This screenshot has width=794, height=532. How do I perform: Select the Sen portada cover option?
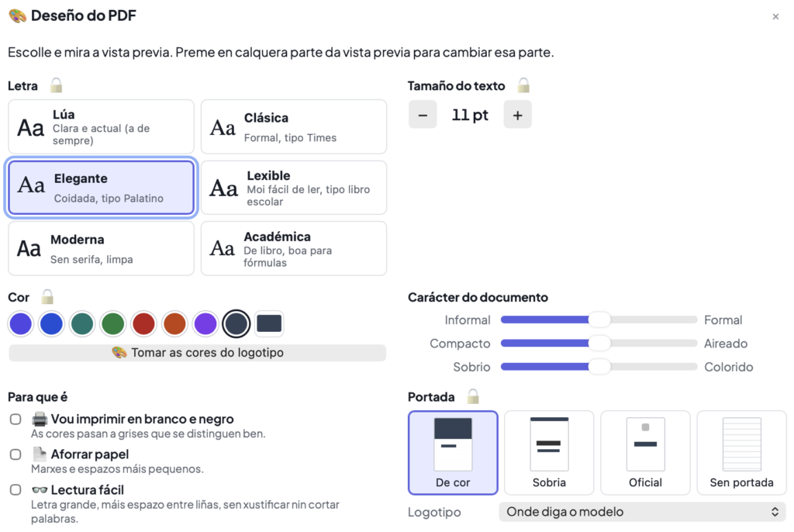[x=741, y=452]
